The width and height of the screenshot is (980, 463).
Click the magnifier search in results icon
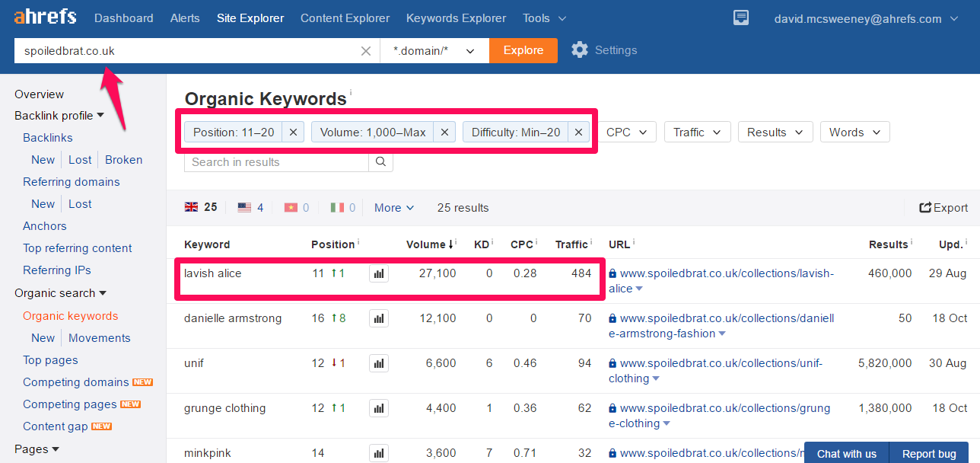coord(380,162)
